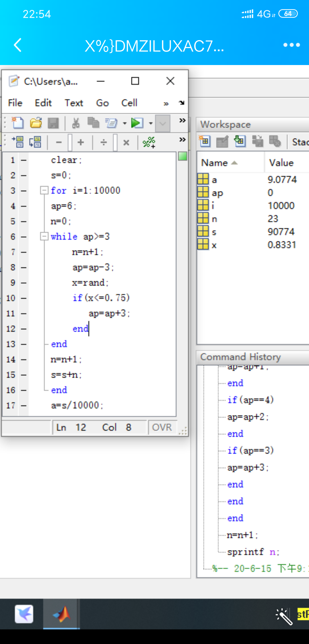Click Delete variable icon in Workspace toolbar
Screen dimensions: 309x644
click(275, 141)
